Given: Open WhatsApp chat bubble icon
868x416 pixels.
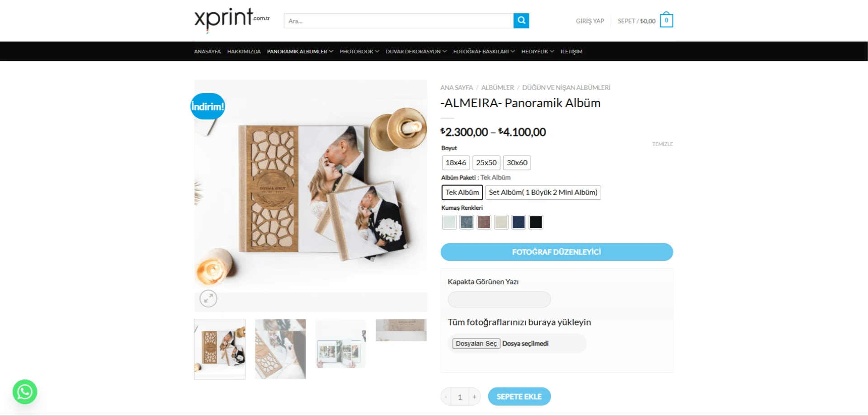Looking at the screenshot, I should (x=25, y=392).
